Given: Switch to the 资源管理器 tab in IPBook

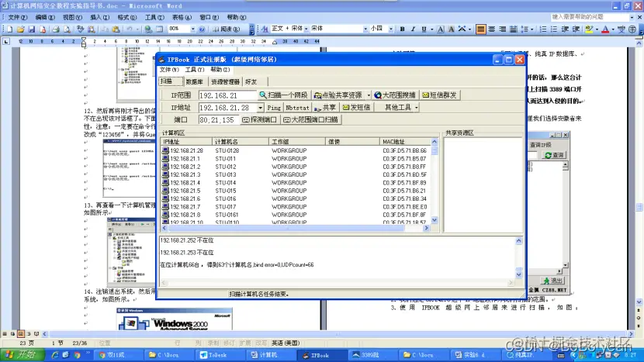Looking at the screenshot, I should click(225, 81).
